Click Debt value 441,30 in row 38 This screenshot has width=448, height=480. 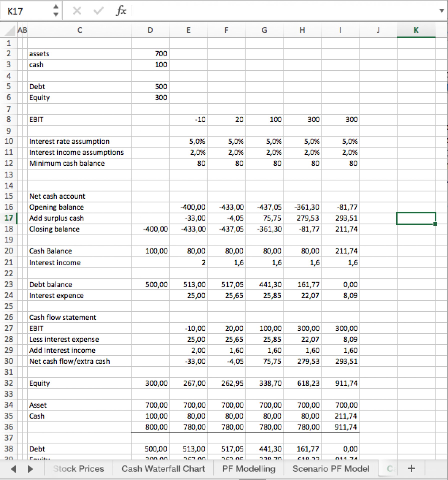[x=264, y=449]
